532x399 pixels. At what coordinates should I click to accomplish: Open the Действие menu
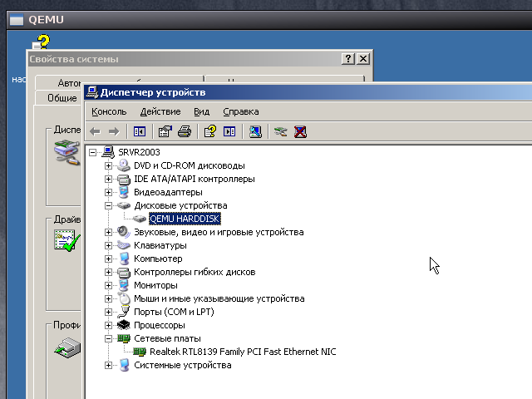coord(160,111)
